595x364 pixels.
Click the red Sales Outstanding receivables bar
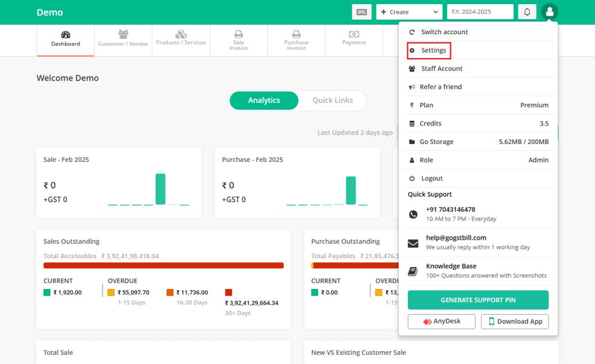(x=163, y=265)
